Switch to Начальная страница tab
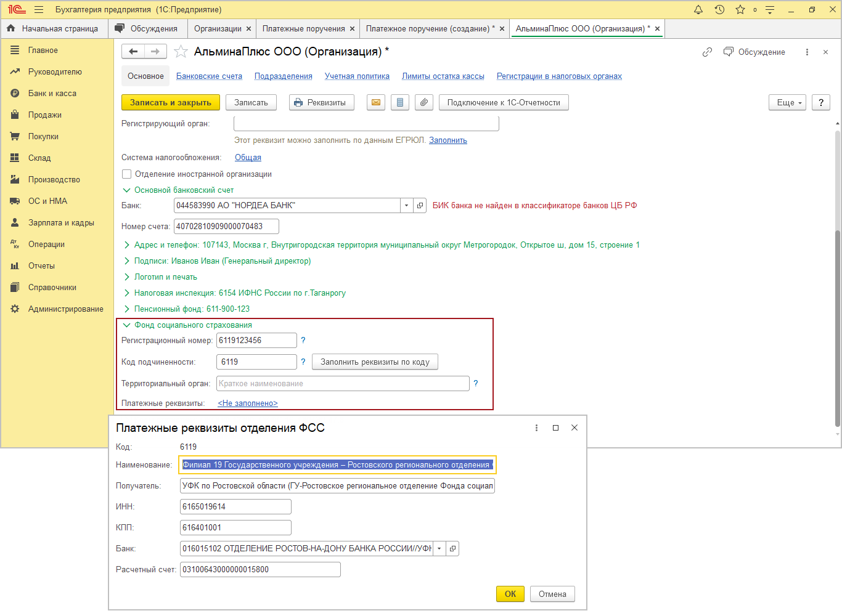This screenshot has width=842, height=616. [x=54, y=29]
